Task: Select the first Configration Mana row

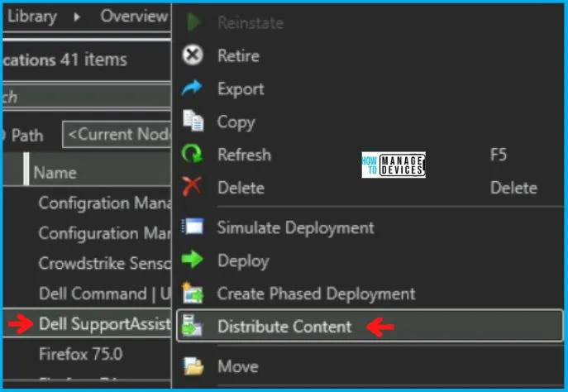Action: point(87,203)
